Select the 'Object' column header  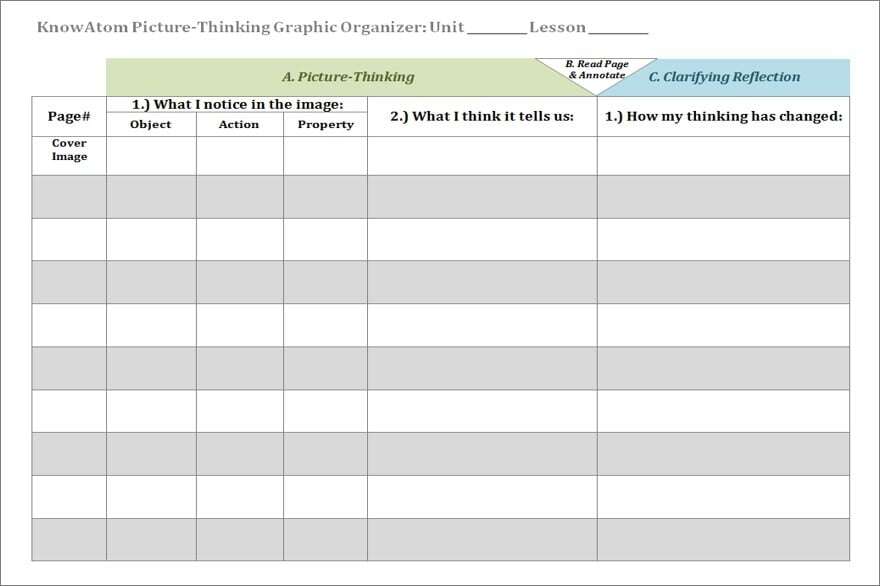tap(151, 124)
